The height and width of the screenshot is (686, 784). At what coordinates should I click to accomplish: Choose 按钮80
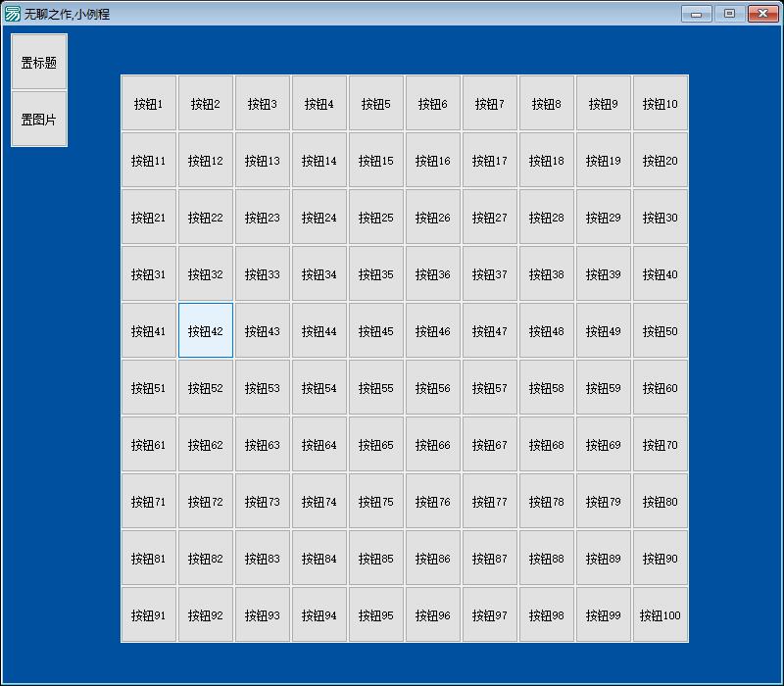coord(660,501)
